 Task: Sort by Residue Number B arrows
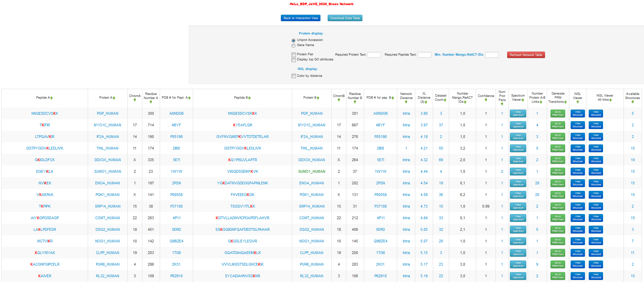tap(355, 102)
